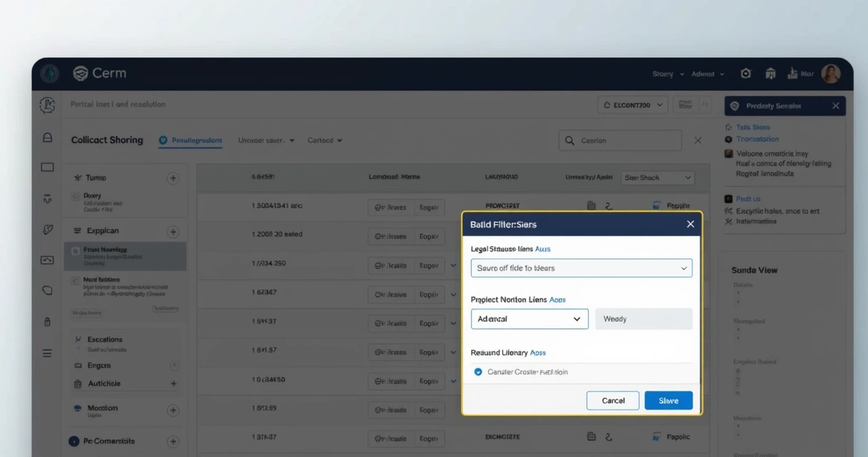The image size is (868, 457).
Task: Open the analytics chart icon near Mor
Action: coord(794,74)
